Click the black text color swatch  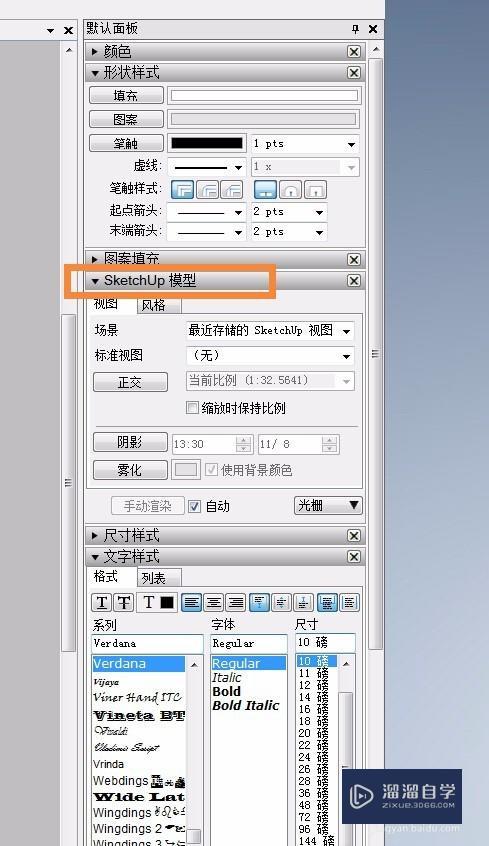[x=167, y=602]
